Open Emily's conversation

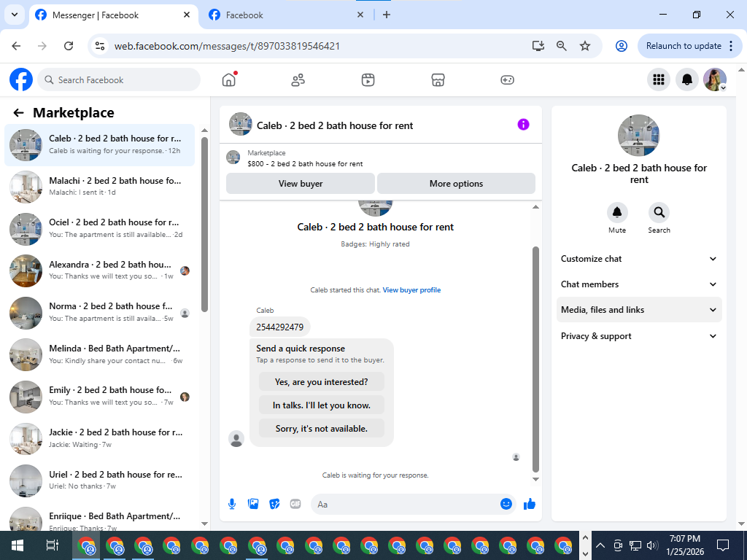tap(99, 396)
